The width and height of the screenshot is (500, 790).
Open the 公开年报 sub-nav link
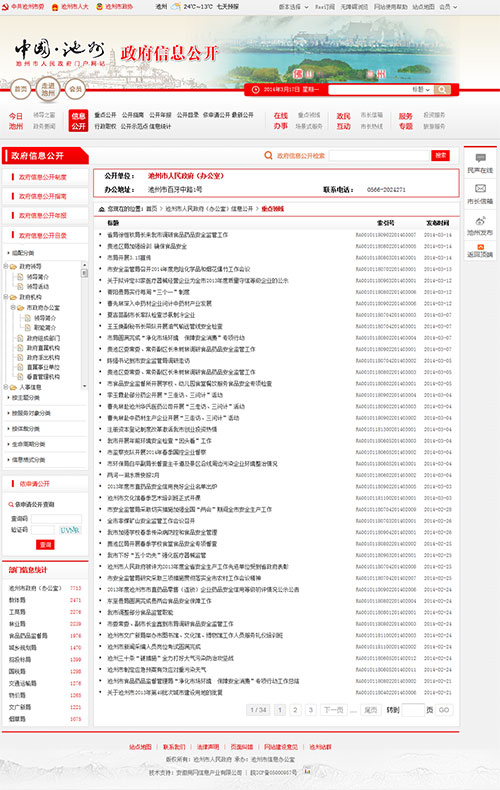[160, 115]
